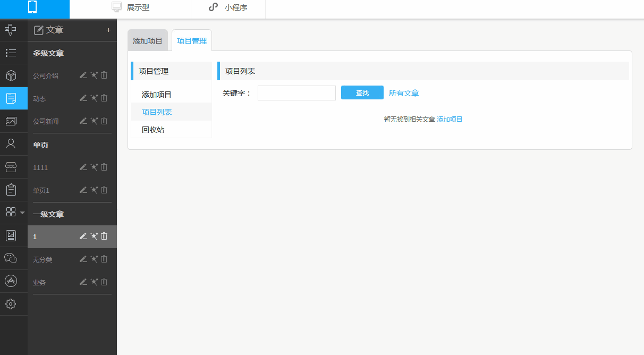Open magic wand for 动态
Screen dimensions: 644x355
[x=94, y=98]
